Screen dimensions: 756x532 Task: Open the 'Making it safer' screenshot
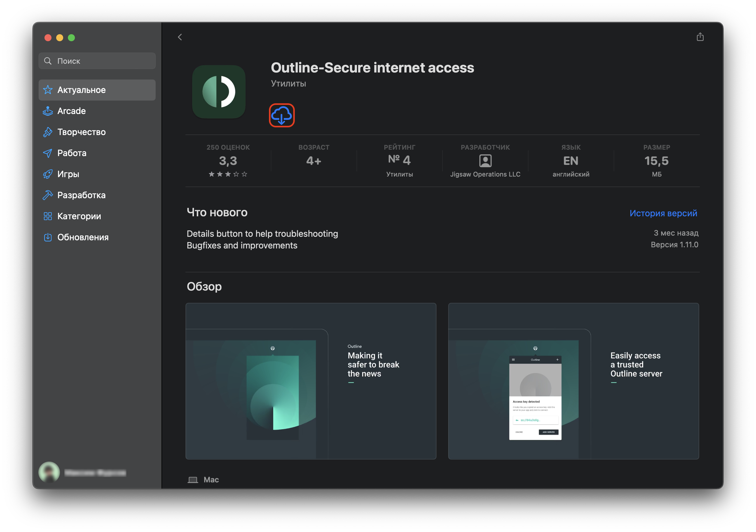311,381
